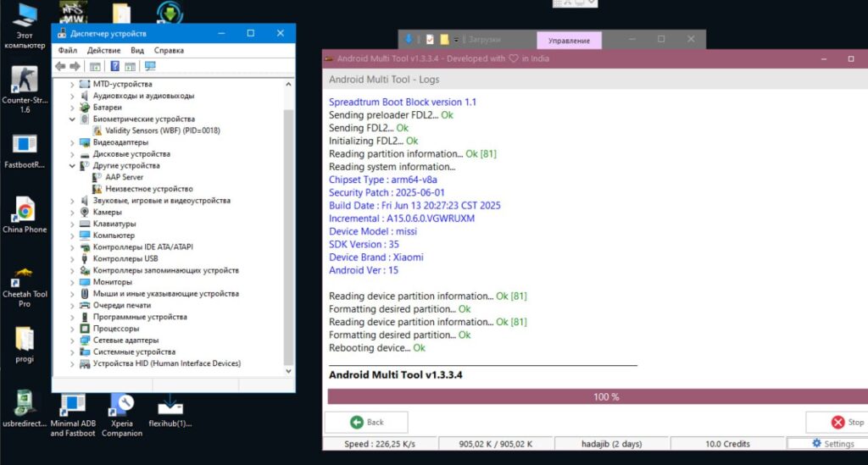Select the Xperia Companion desktop icon
868x465 pixels.
click(x=122, y=405)
